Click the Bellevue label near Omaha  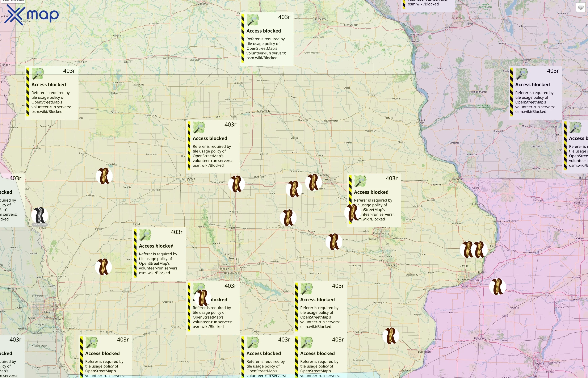click(58, 319)
